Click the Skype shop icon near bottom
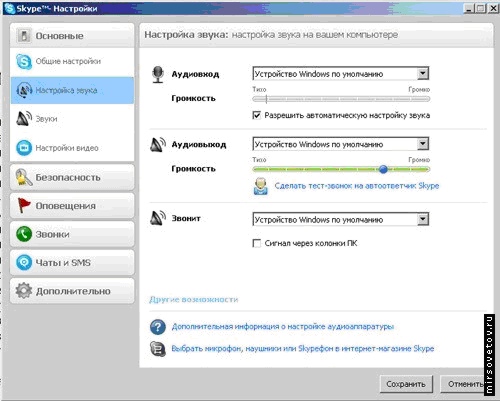This screenshot has height=401, width=500. click(158, 349)
